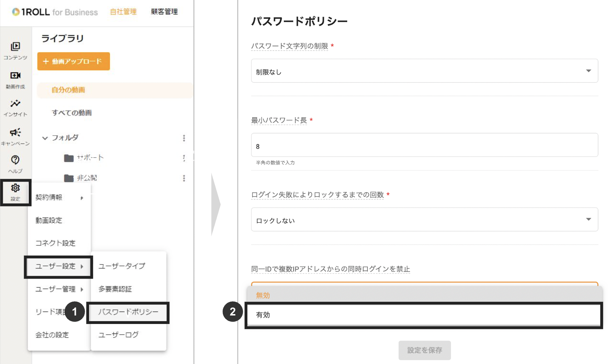
Task: Open ユーザーログ from the settings menu
Action: tap(118, 335)
